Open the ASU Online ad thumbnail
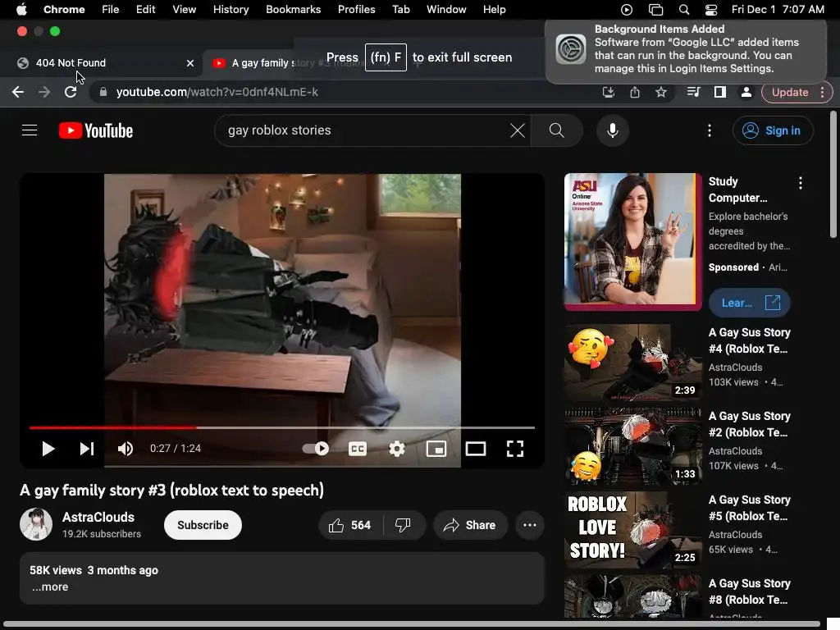Image resolution: width=840 pixels, height=630 pixels. tap(632, 242)
